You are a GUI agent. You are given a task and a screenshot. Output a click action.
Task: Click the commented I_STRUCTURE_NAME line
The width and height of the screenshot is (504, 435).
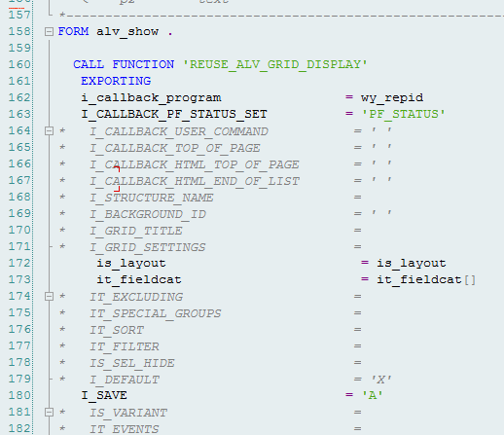(x=152, y=198)
